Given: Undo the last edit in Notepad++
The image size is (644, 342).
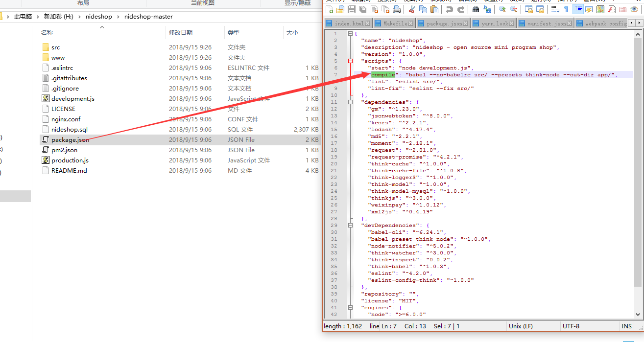Looking at the screenshot, I should pos(449,9).
